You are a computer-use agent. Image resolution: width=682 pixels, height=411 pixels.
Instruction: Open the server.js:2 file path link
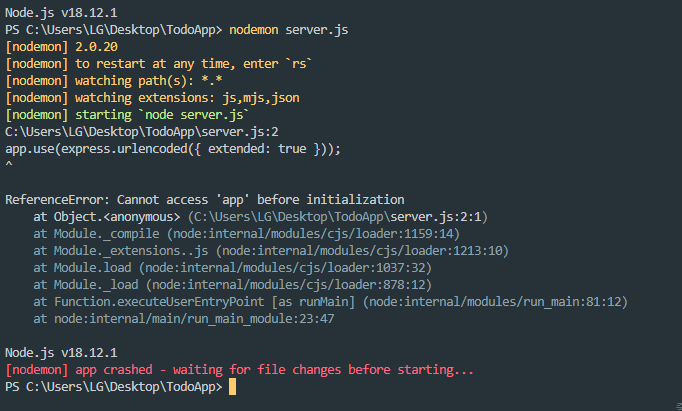point(142,132)
